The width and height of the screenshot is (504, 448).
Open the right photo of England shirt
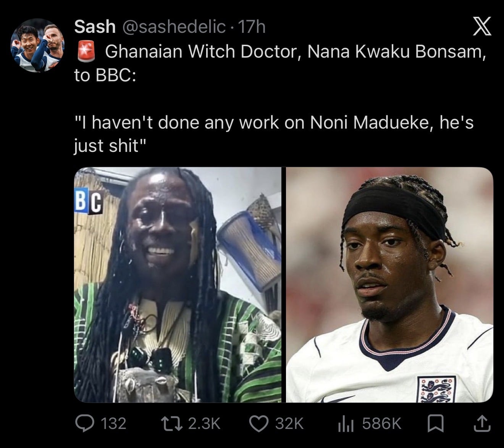[389, 285]
